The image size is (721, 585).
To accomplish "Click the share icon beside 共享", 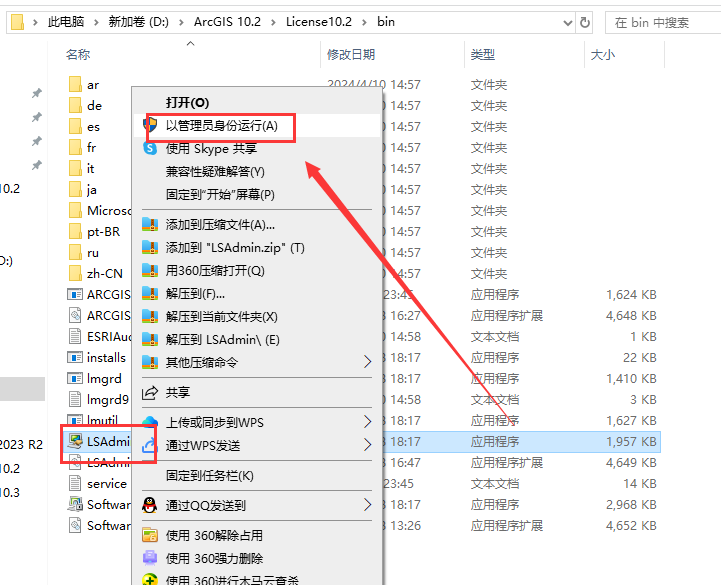I will (150, 392).
